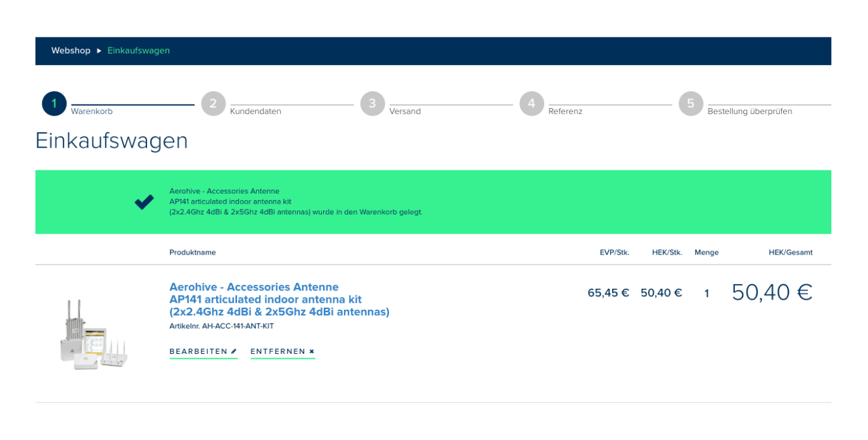Image resolution: width=868 pixels, height=440 pixels.
Task: Click ENTFERNEN to remove the item
Action: 283,352
